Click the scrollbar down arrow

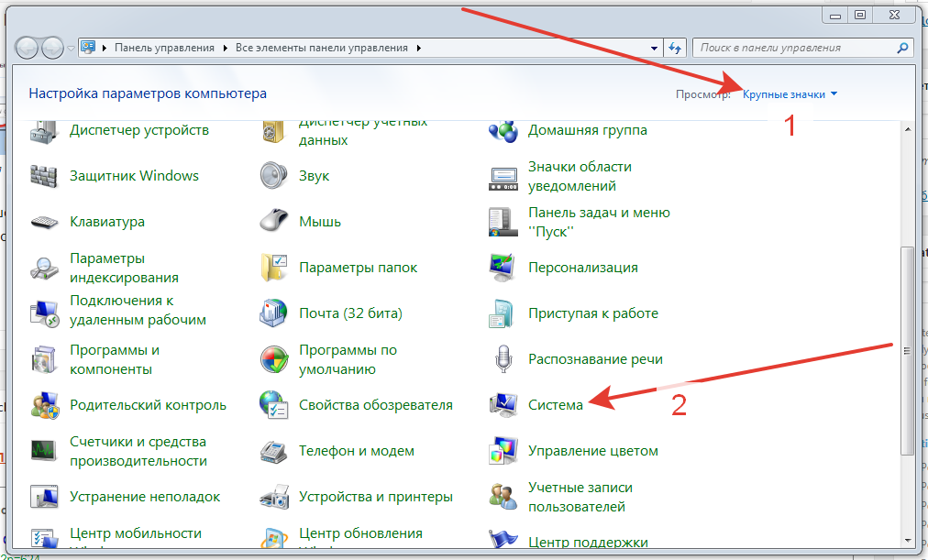[x=908, y=541]
